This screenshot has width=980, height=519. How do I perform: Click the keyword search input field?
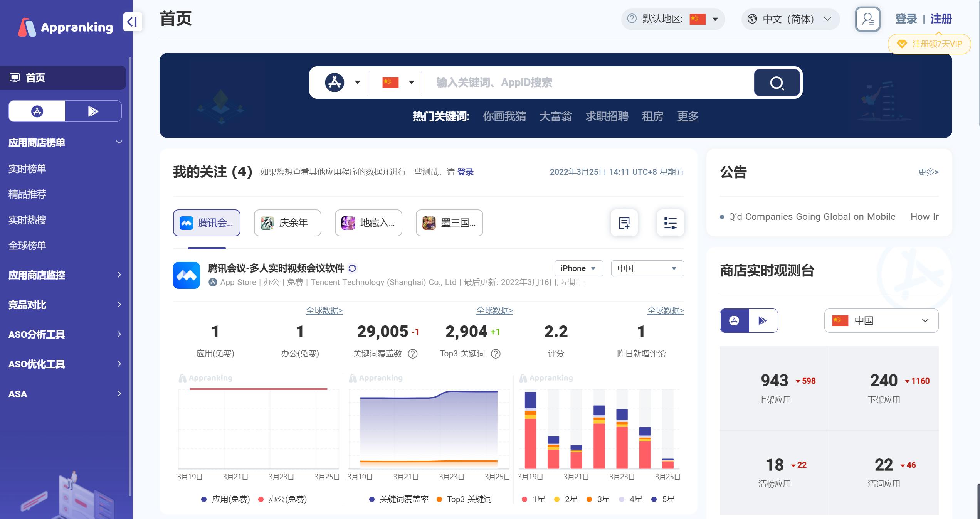(578, 82)
